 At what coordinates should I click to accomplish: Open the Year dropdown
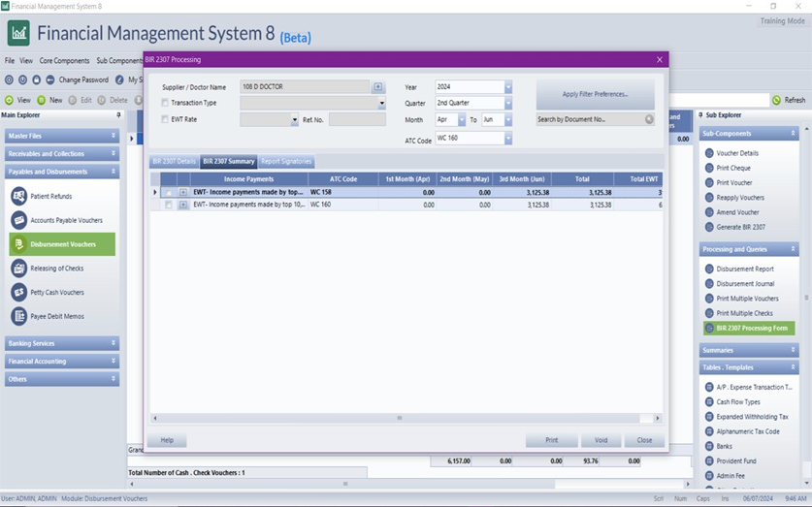pos(507,87)
